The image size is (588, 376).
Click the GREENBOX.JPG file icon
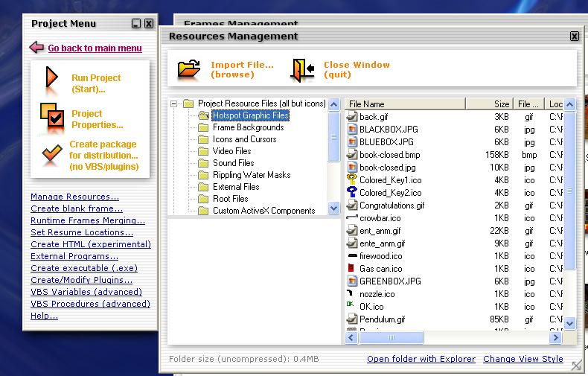pyautogui.click(x=352, y=281)
